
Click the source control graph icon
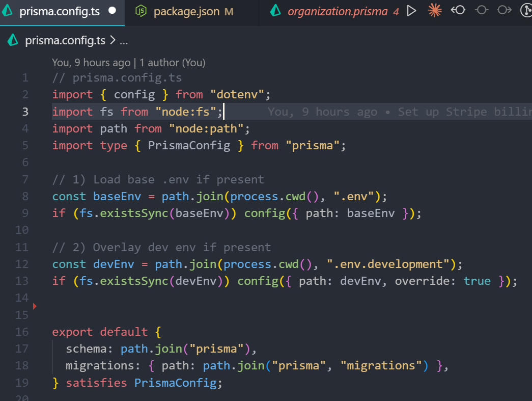tap(526, 11)
